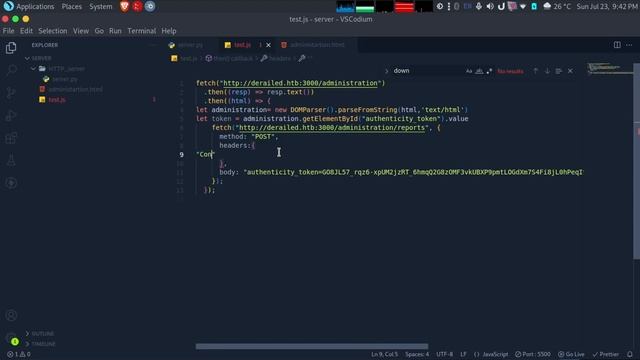Go to previous find match arrow
Viewport: 640px width, 360px height.
(x=536, y=71)
